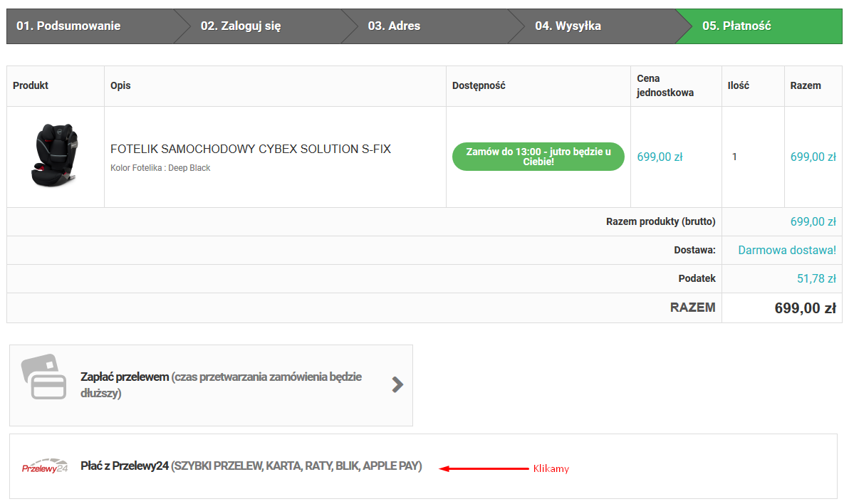
Task: Click the product row's Razem value 699,00 zł
Action: tap(813, 157)
